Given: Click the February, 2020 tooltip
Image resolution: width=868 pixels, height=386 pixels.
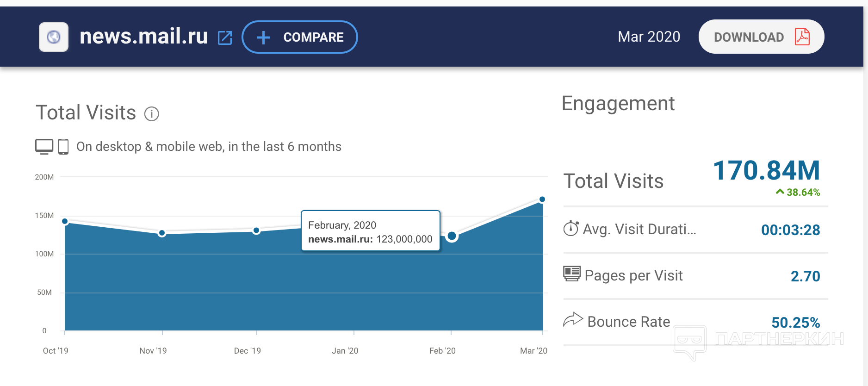Looking at the screenshot, I should 371,231.
